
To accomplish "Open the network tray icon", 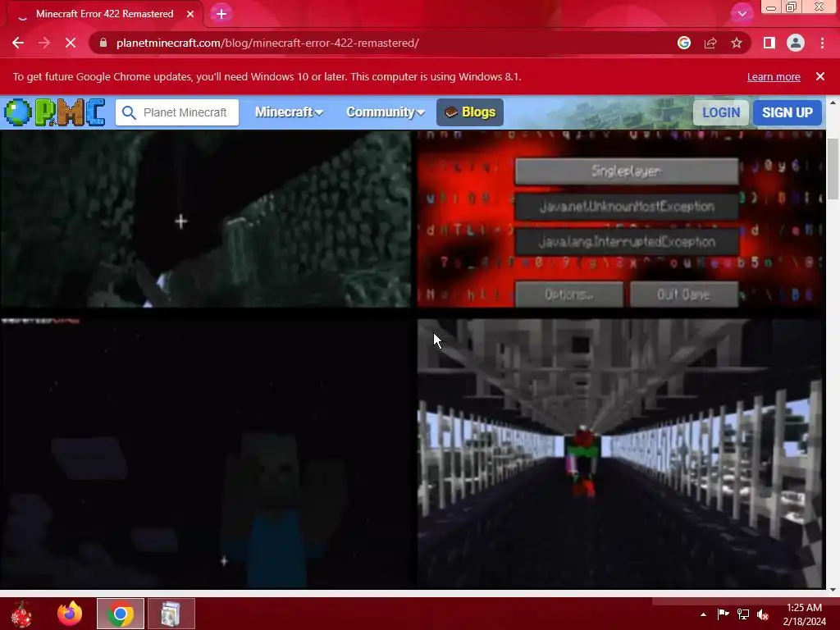I will pyautogui.click(x=743, y=614).
